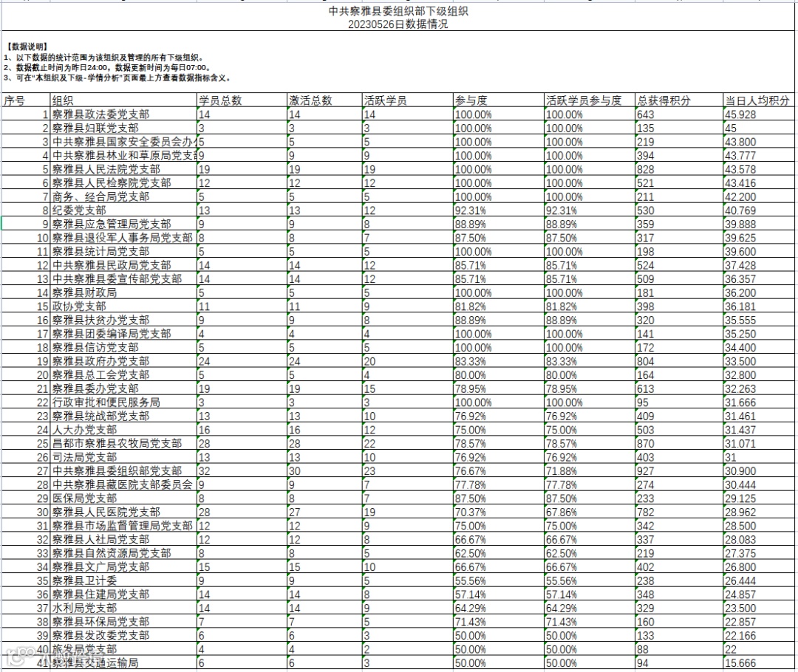Click participation value 62.50% in 参与度 column
Image resolution: width=798 pixels, height=672 pixels.
tap(499, 553)
